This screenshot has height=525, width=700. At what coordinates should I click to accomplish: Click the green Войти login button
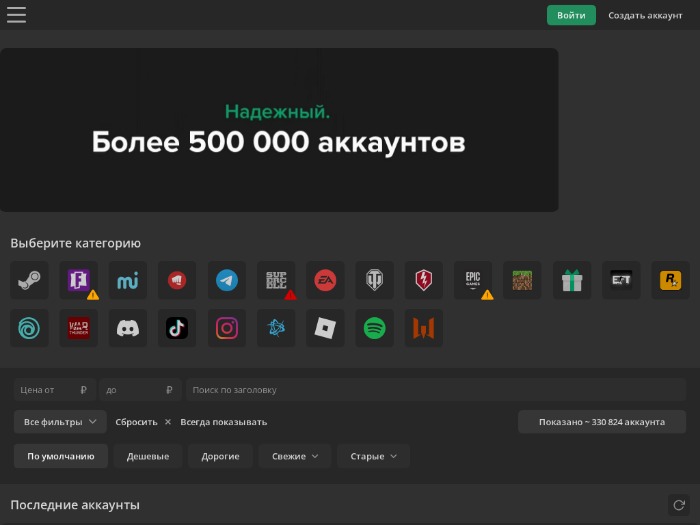[x=571, y=15]
